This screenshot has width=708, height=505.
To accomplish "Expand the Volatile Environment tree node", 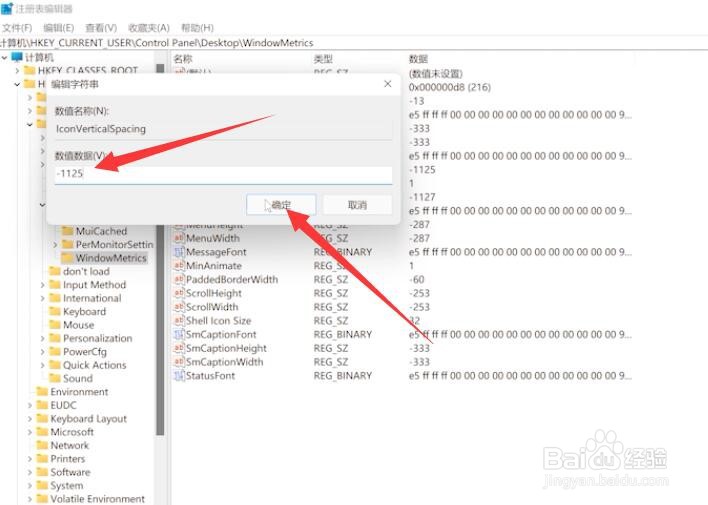I will pos(30,499).
